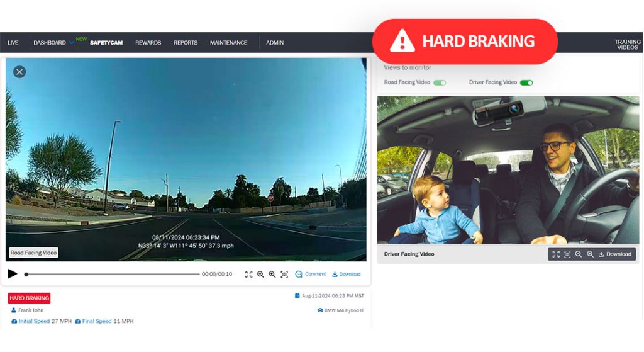Select the Initial Speed label
The image size is (644, 352).
pyautogui.click(x=34, y=322)
